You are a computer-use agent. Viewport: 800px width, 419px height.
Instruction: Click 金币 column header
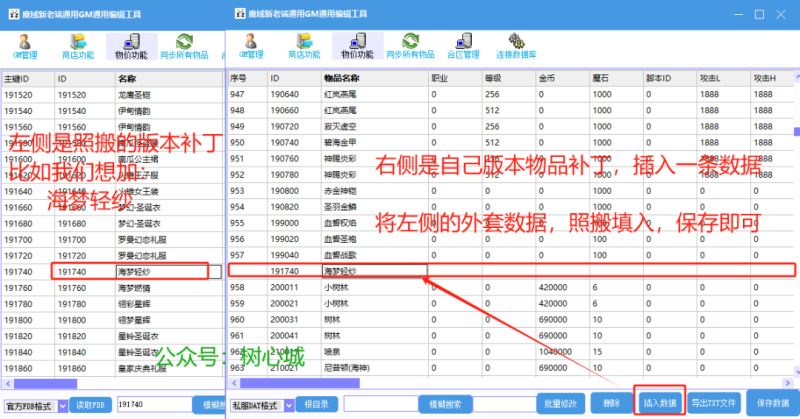pos(562,78)
